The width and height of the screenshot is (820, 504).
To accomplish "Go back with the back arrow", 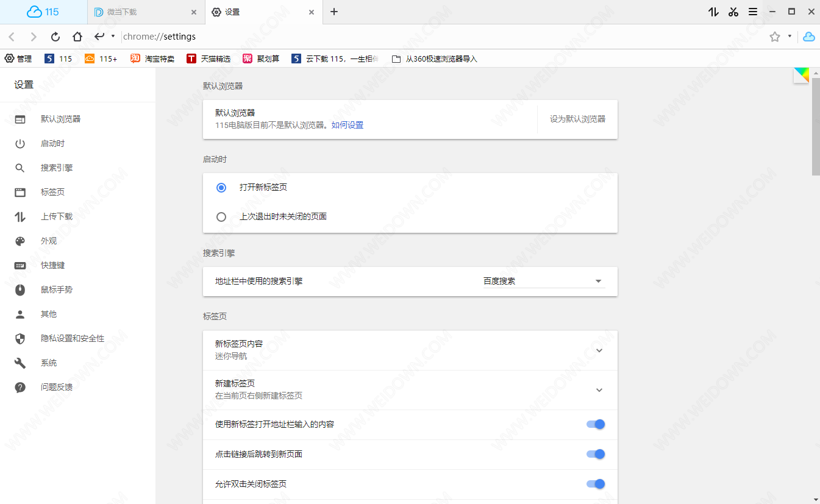I will click(12, 37).
